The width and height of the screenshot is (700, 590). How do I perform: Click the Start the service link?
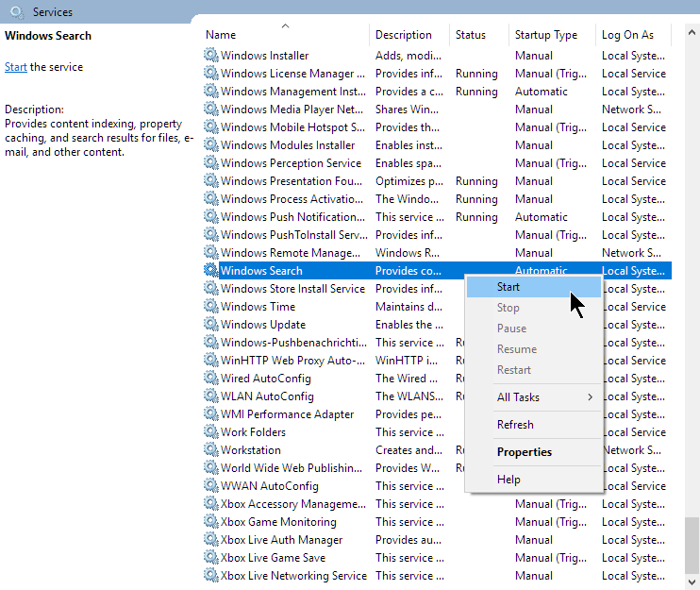coord(15,67)
